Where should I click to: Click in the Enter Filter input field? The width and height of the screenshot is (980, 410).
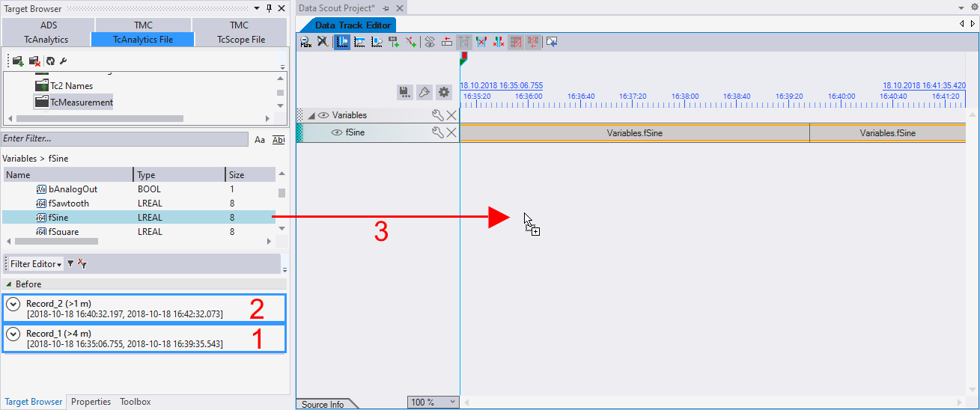tap(124, 139)
